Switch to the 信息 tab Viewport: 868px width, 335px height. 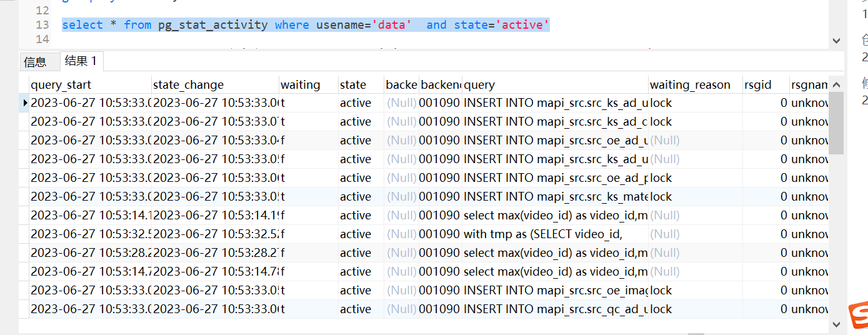tap(35, 61)
